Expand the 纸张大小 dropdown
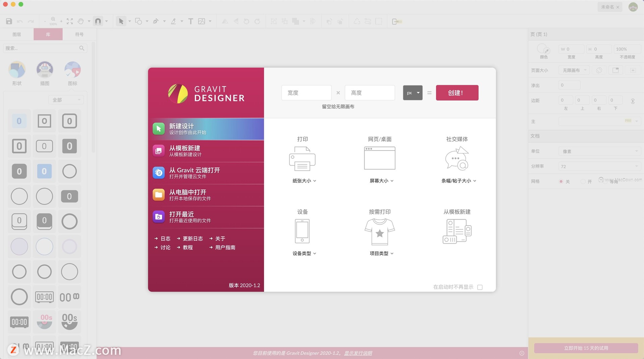This screenshot has height=359, width=644. tap(304, 181)
